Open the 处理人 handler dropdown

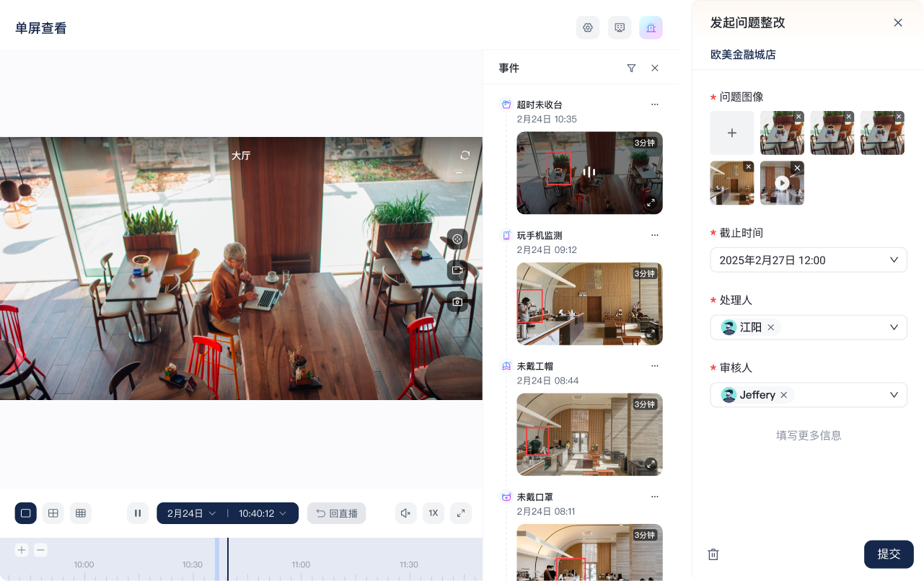coord(894,327)
